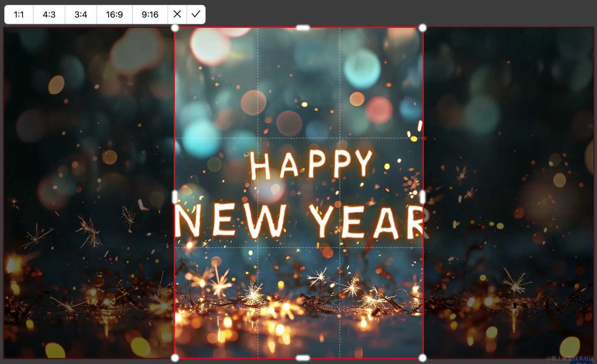Click the center crosshair of crop box
The width and height of the screenshot is (597, 364).
click(x=299, y=193)
